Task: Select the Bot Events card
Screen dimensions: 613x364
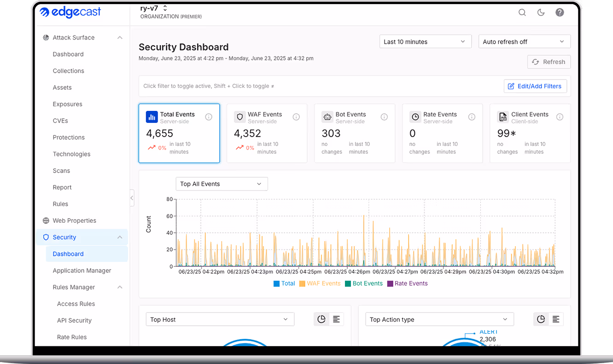Action: click(355, 133)
